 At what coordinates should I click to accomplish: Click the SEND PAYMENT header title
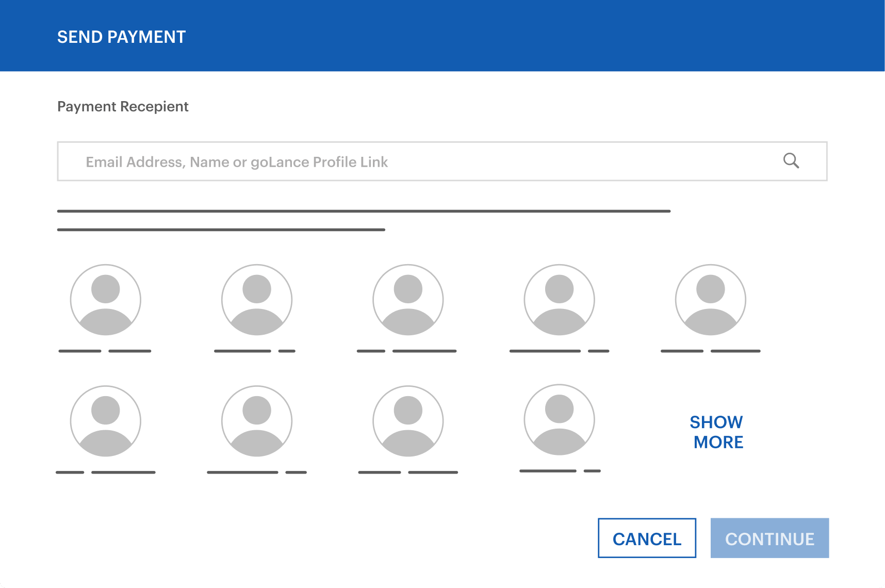pos(121,37)
